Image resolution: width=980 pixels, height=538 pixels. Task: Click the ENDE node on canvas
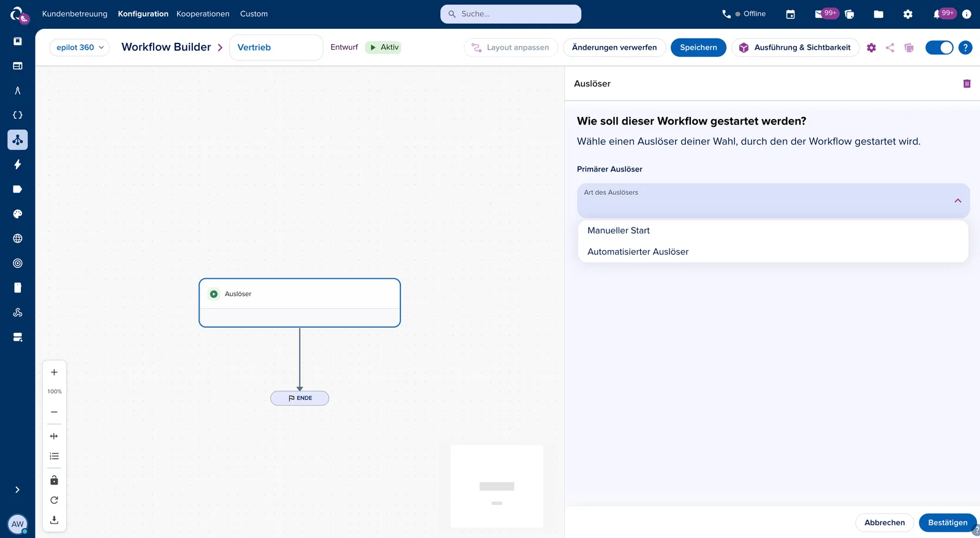[300, 398]
